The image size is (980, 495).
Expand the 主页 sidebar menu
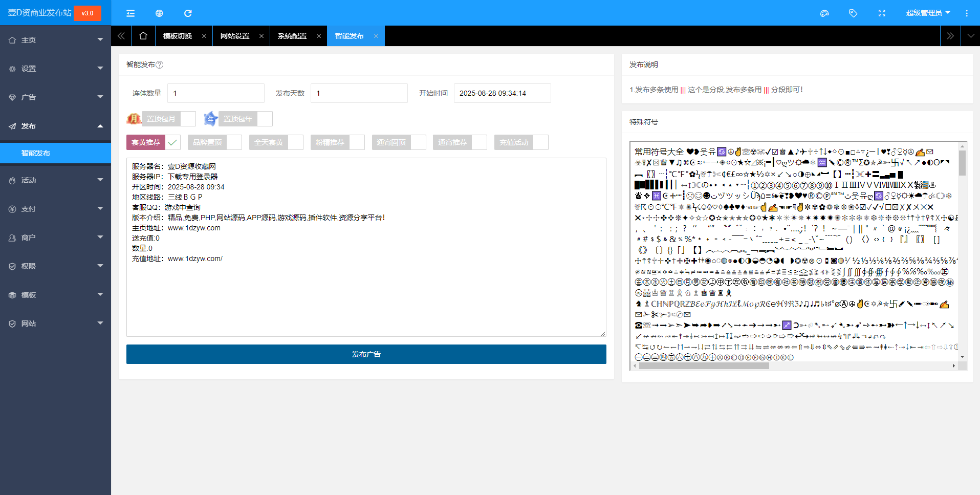tap(55, 39)
